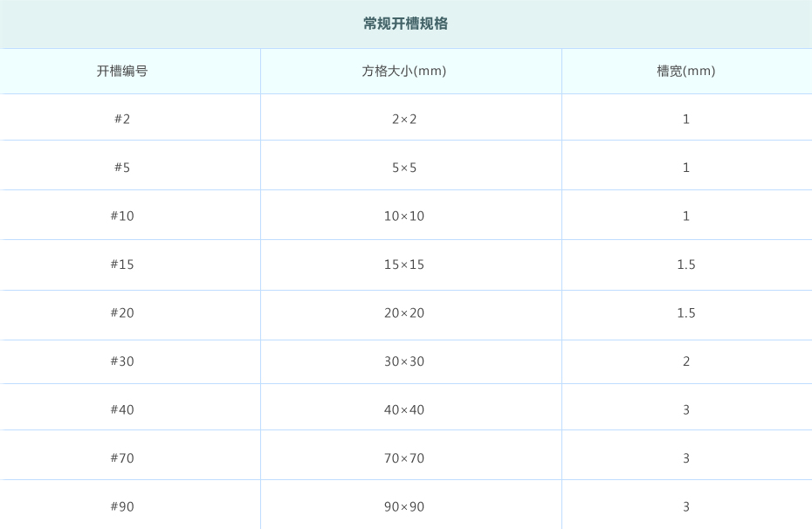812x529 pixels.
Task: Click the 30×30 grid size cell
Action: click(x=404, y=361)
